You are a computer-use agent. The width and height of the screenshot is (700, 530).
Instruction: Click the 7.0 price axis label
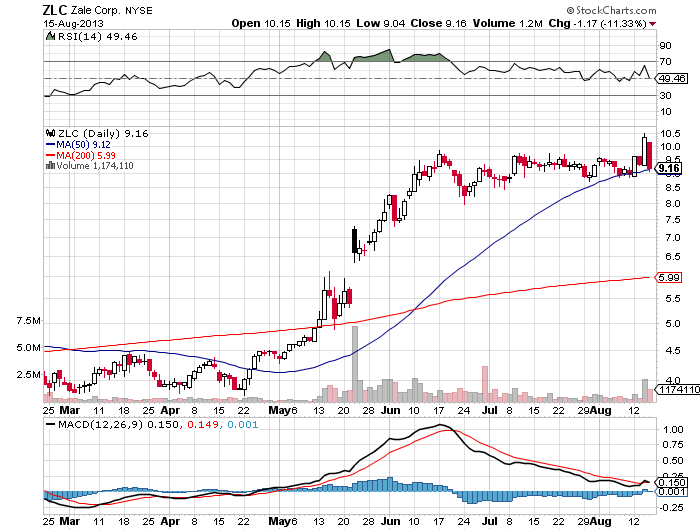click(x=673, y=238)
